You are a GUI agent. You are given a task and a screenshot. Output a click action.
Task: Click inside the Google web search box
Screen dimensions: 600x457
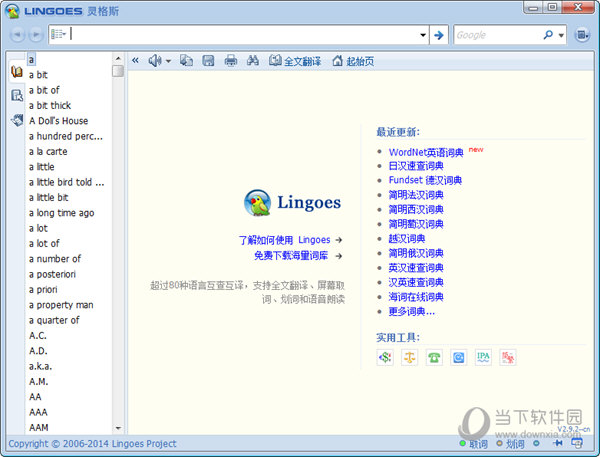pyautogui.click(x=497, y=35)
